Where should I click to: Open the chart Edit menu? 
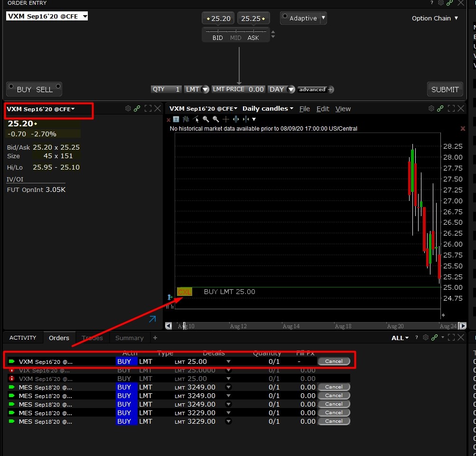323,109
